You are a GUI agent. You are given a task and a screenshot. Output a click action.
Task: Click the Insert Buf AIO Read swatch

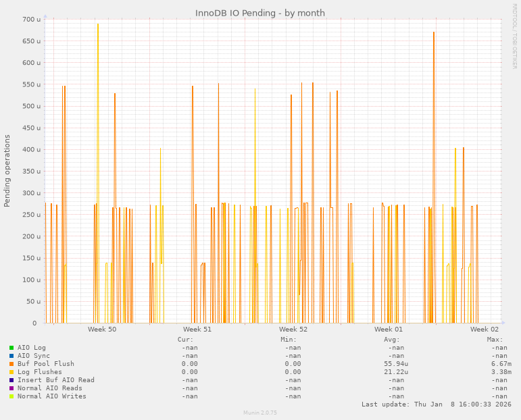point(11,380)
